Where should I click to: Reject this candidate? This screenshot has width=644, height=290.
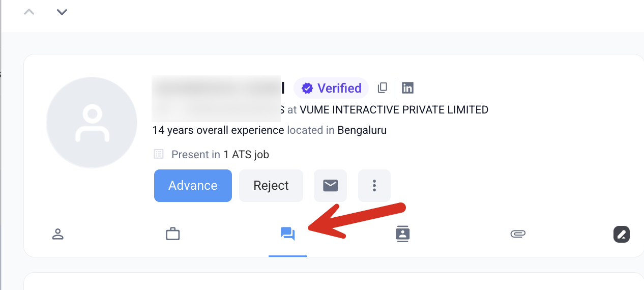coord(271,186)
